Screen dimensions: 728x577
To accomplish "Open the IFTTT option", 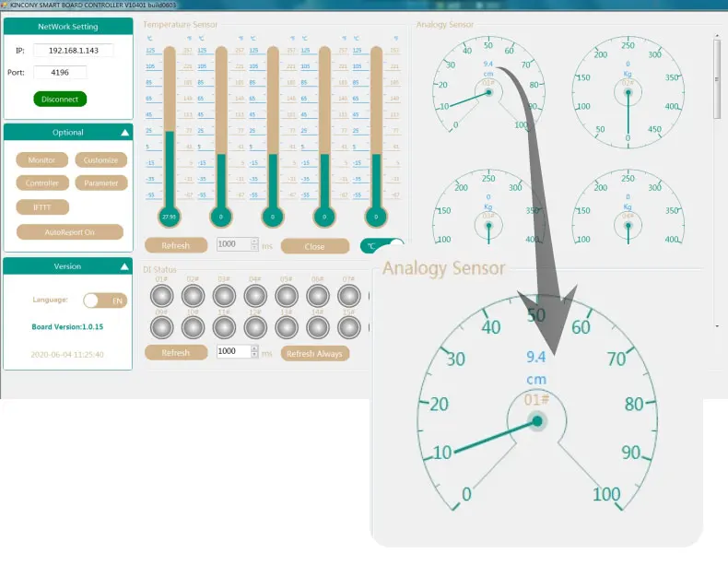I will tap(42, 207).
